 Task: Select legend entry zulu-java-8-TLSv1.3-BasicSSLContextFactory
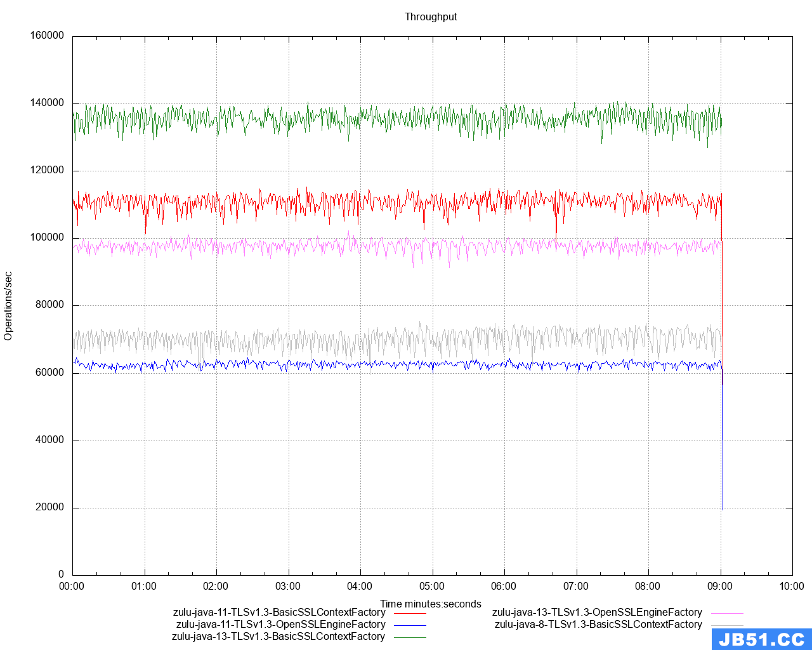click(x=598, y=625)
